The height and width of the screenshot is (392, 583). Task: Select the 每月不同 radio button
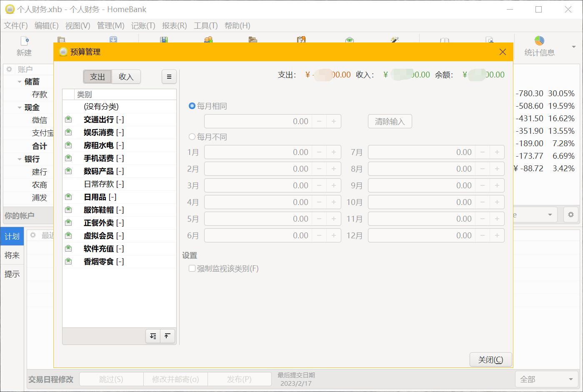pyautogui.click(x=192, y=137)
